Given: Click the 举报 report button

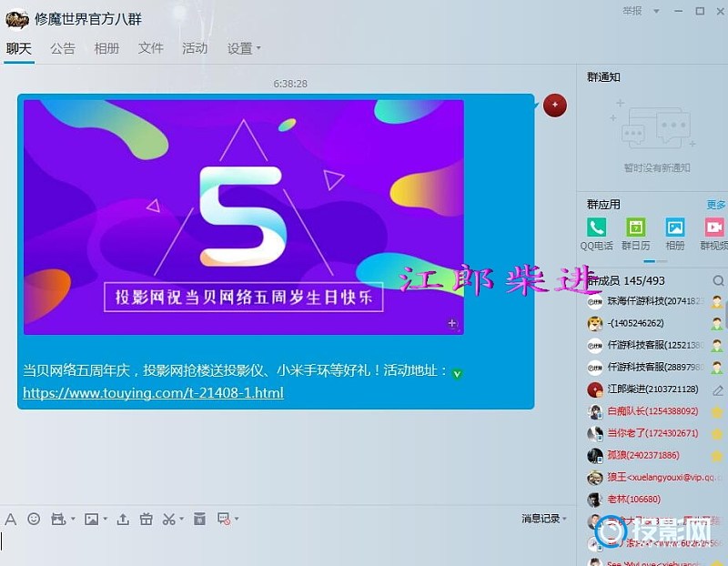Looking at the screenshot, I should click(x=632, y=11).
